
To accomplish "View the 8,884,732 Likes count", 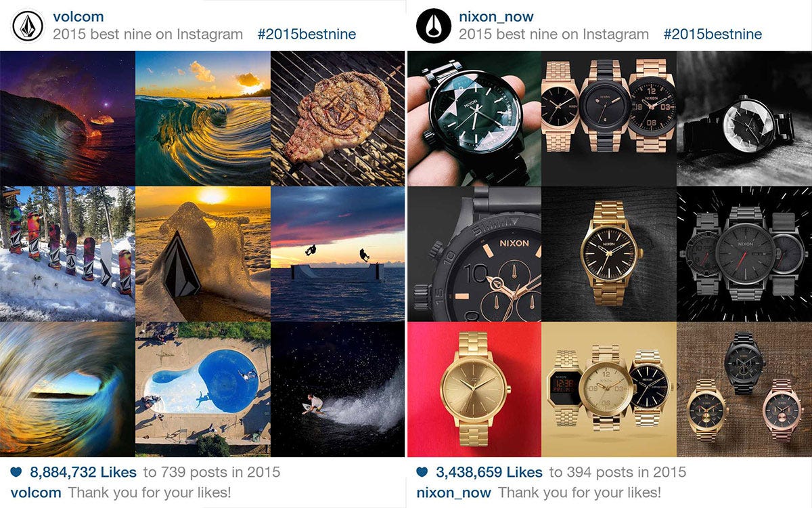I will tap(83, 472).
